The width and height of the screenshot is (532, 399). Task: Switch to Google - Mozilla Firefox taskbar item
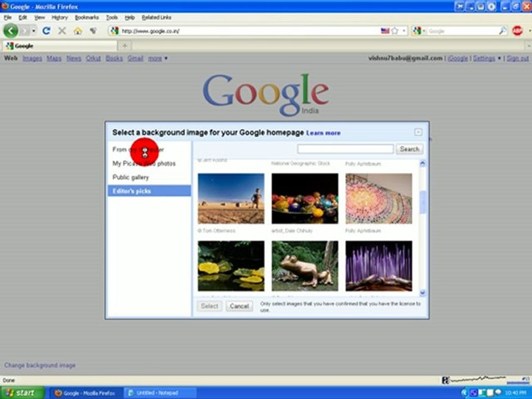[86, 393]
